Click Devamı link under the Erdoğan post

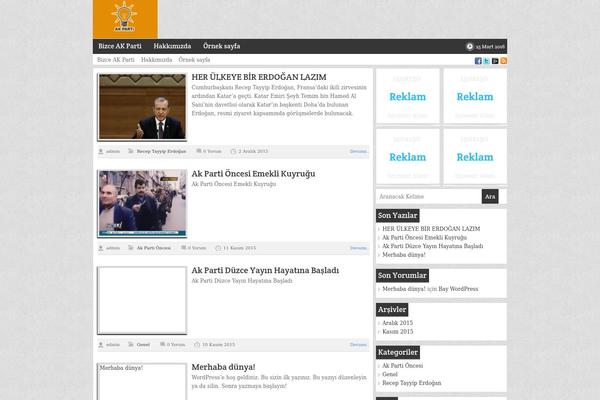coord(358,152)
